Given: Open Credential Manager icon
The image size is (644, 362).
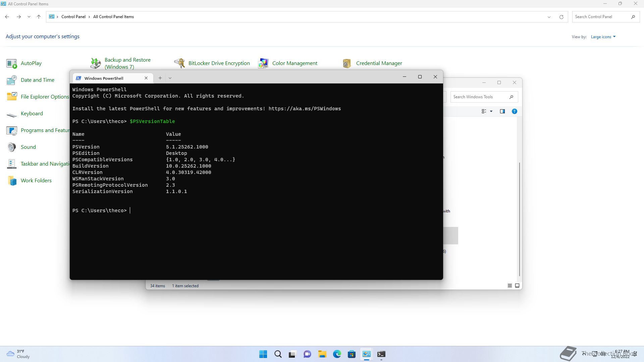Looking at the screenshot, I should click(x=347, y=63).
